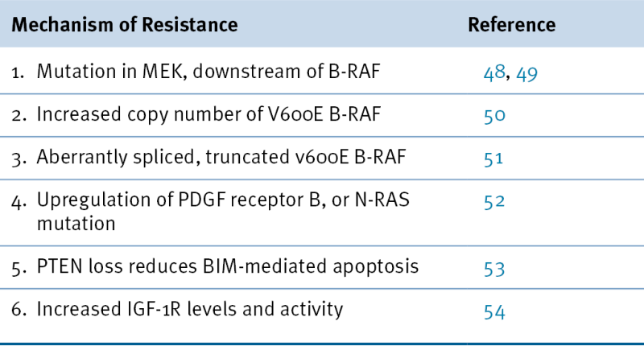This screenshot has width=644, height=346.
Task: Follow citation link 50
Action: (x=493, y=115)
